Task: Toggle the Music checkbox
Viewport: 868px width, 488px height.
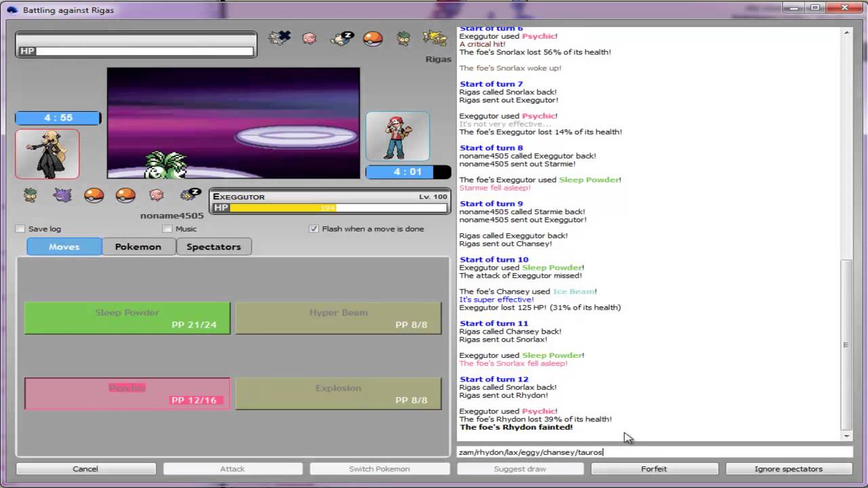Action: tap(167, 229)
